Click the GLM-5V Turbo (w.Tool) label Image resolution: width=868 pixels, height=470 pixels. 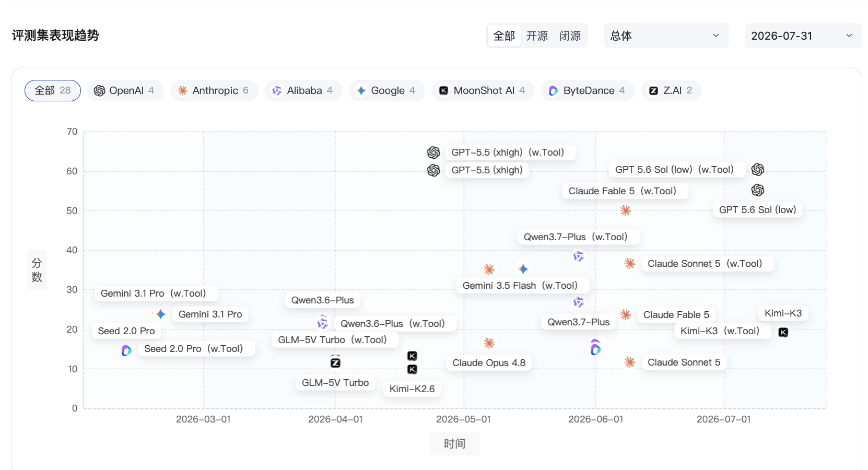pos(335,340)
